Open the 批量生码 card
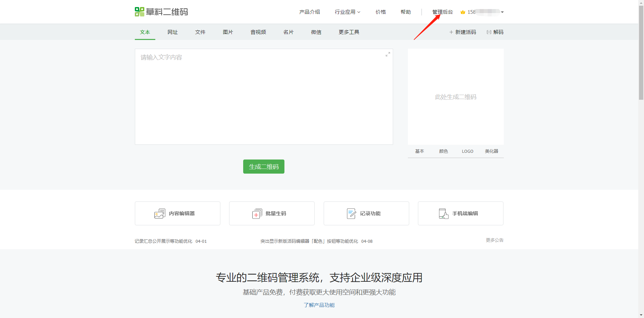This screenshot has width=644, height=318. [272, 214]
